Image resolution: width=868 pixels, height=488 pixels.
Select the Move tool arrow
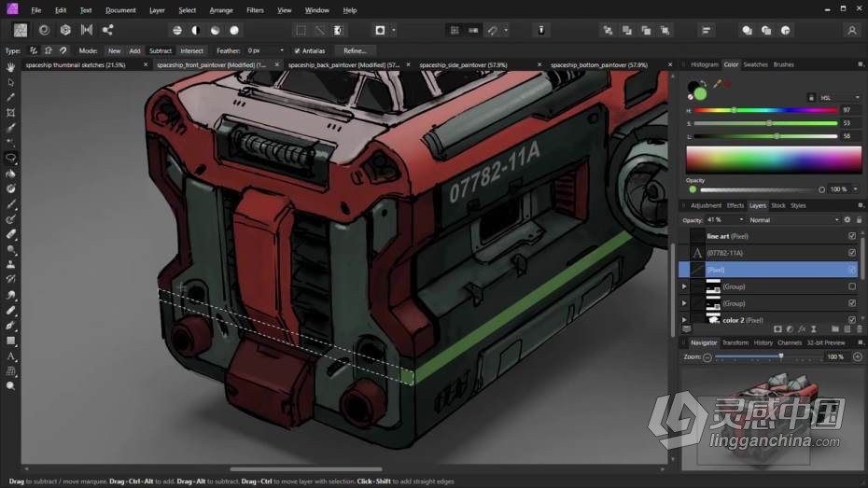click(x=10, y=82)
